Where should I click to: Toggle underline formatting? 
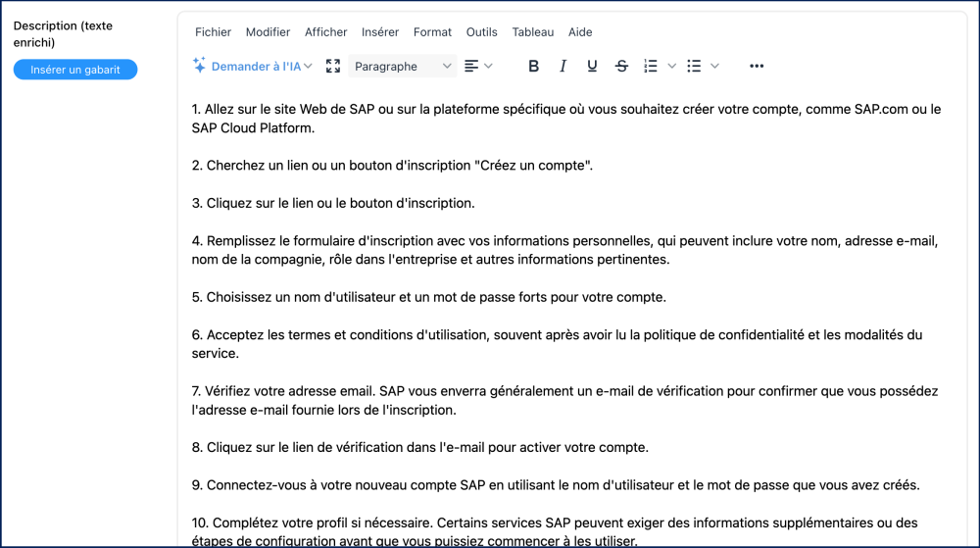tap(592, 67)
